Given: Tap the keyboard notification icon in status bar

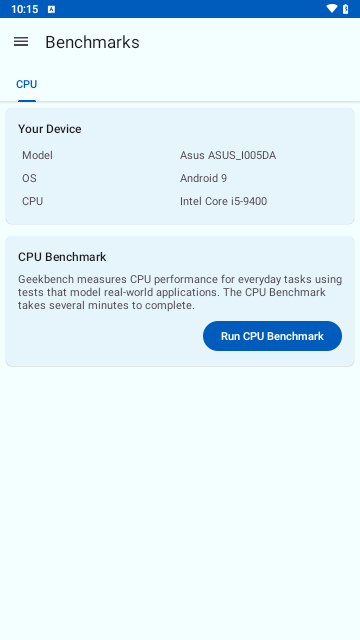Looking at the screenshot, I should (51, 9).
